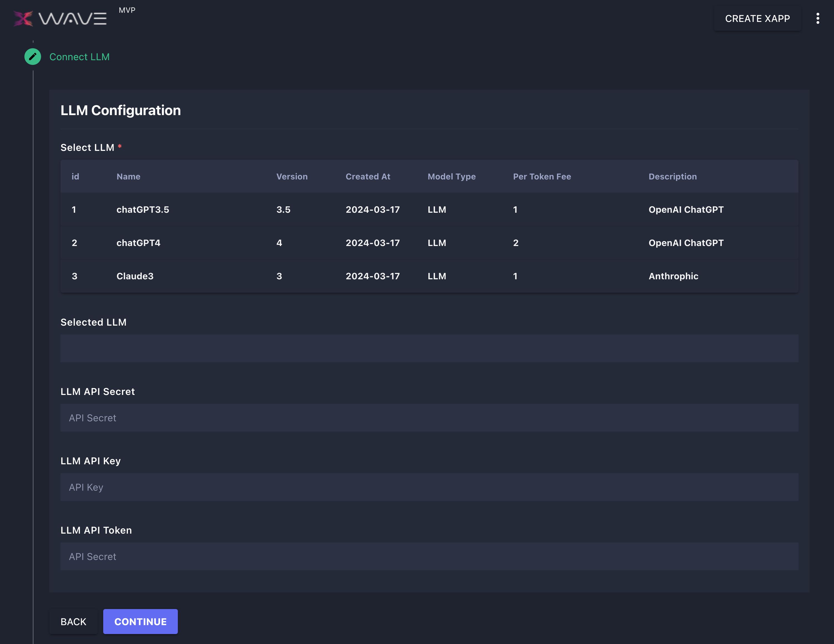Focus the Selected LLM field
This screenshot has width=834, height=644.
pyautogui.click(x=429, y=349)
